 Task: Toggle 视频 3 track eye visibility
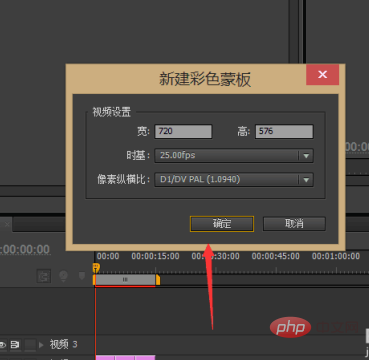pos(2,345)
